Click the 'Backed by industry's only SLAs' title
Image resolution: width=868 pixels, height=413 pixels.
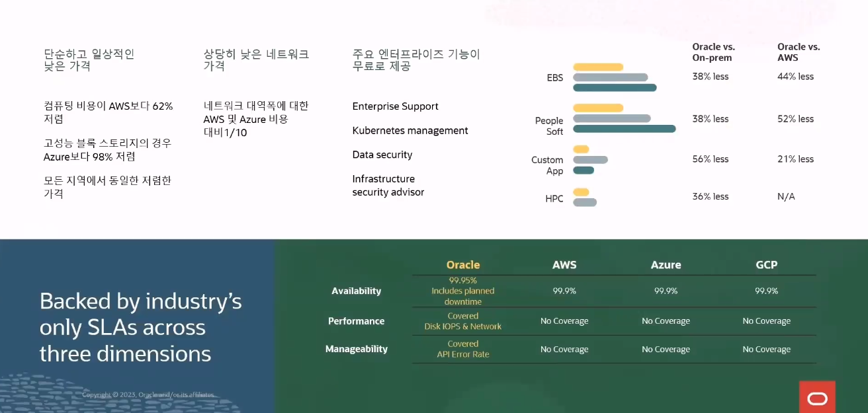pyautogui.click(x=140, y=327)
